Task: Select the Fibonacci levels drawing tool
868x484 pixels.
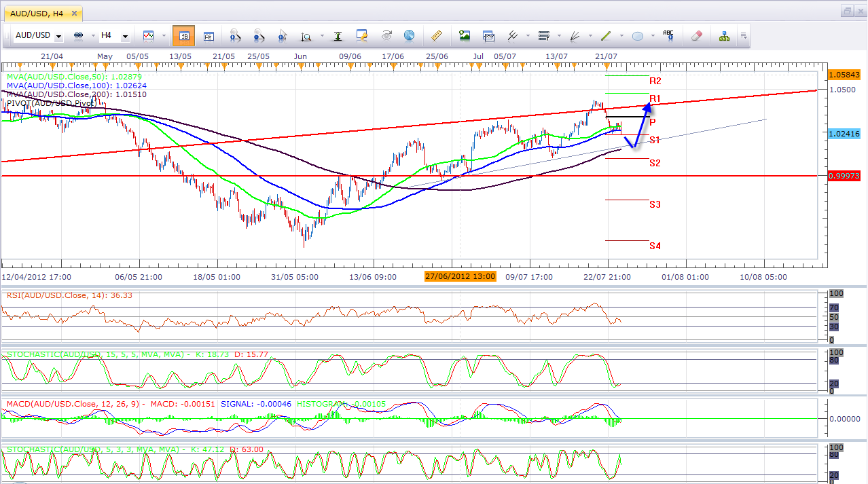Action: pos(543,35)
